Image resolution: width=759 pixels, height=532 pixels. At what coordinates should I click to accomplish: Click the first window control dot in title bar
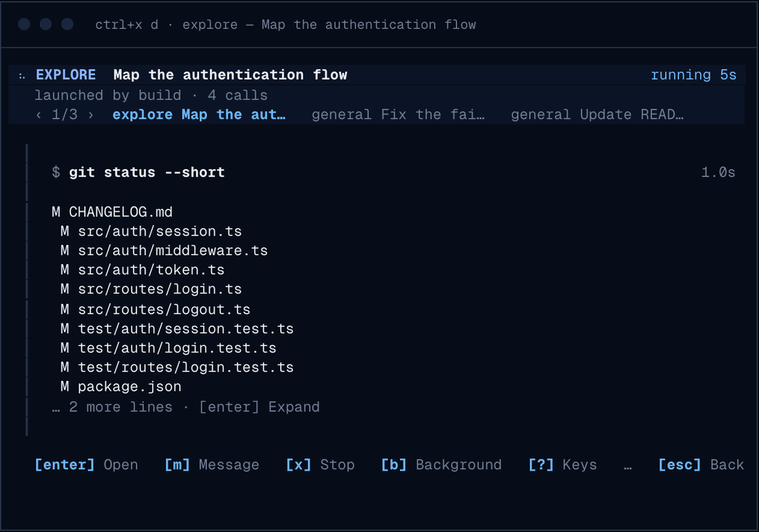pyautogui.click(x=24, y=24)
